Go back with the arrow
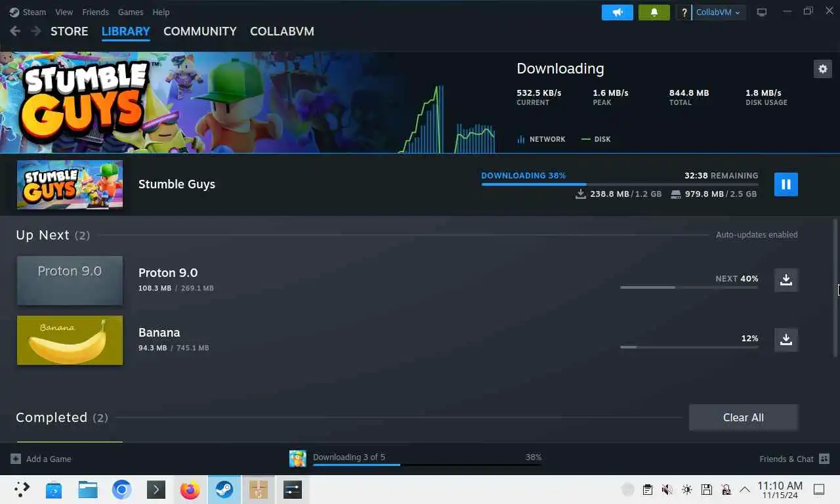The height and width of the screenshot is (504, 840). coord(15,31)
